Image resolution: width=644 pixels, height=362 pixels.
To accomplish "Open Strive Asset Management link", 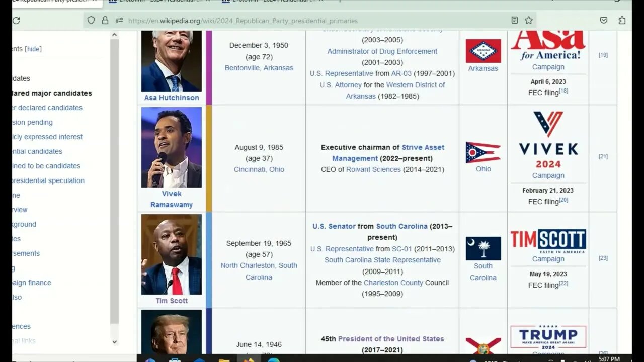I will [x=388, y=153].
